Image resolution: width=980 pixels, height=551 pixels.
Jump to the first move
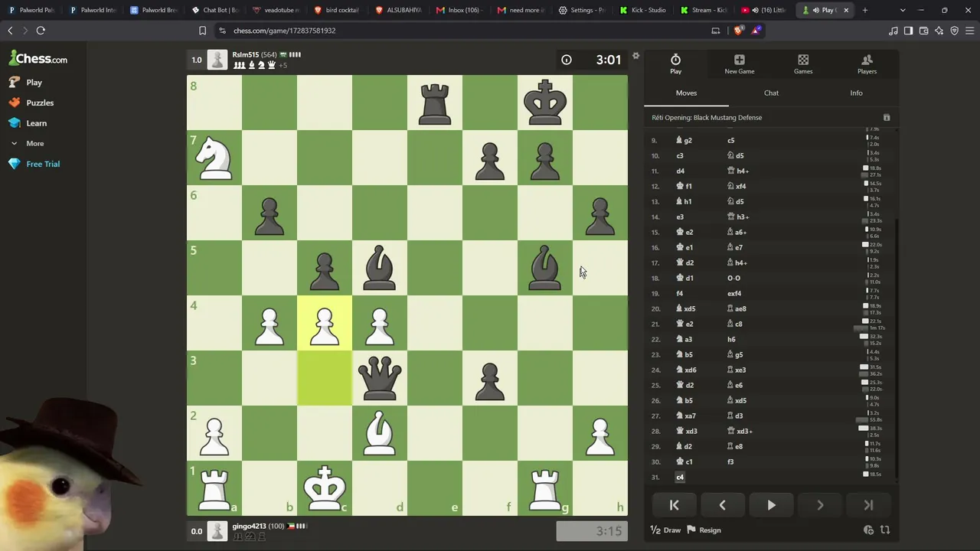coord(674,505)
